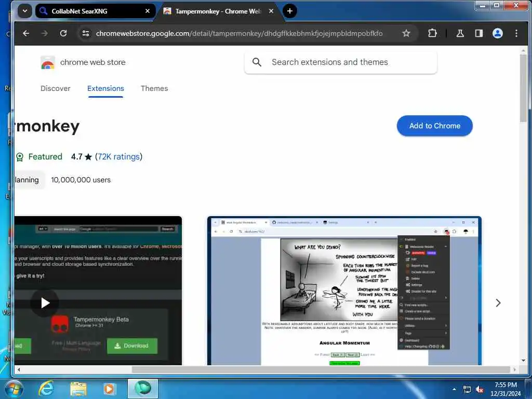The width and height of the screenshot is (532, 399).
Task: Close the Tampermonkey tab
Action: [x=271, y=11]
